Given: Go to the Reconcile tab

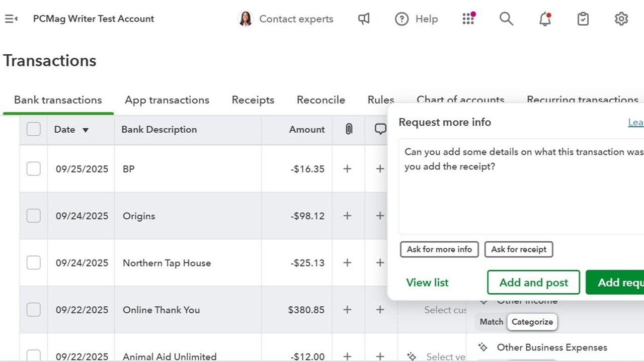Looking at the screenshot, I should [321, 100].
